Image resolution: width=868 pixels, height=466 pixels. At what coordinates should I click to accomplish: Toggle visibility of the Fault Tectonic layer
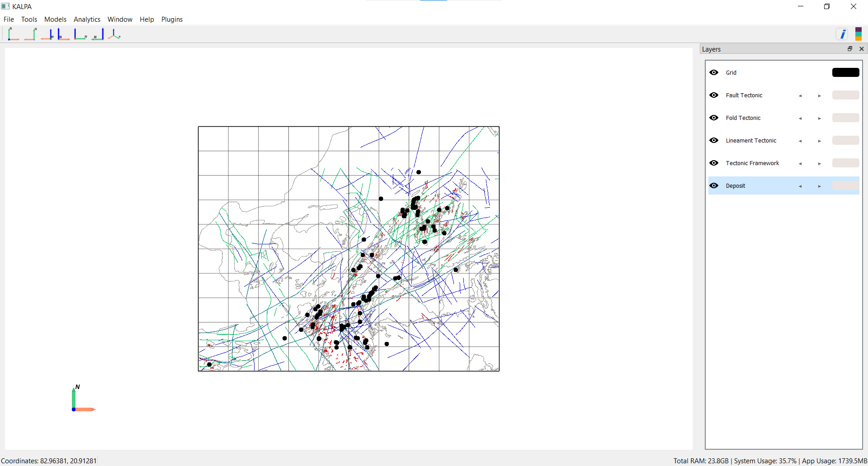coord(714,95)
